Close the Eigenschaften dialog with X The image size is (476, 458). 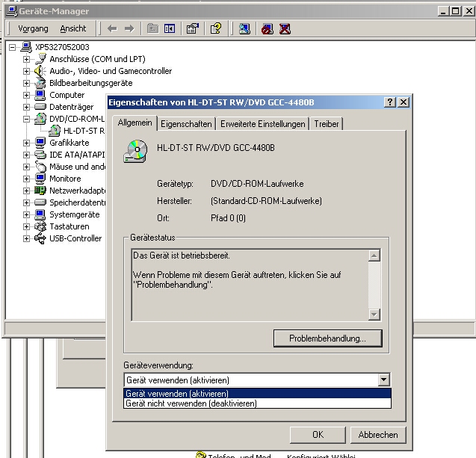(404, 102)
